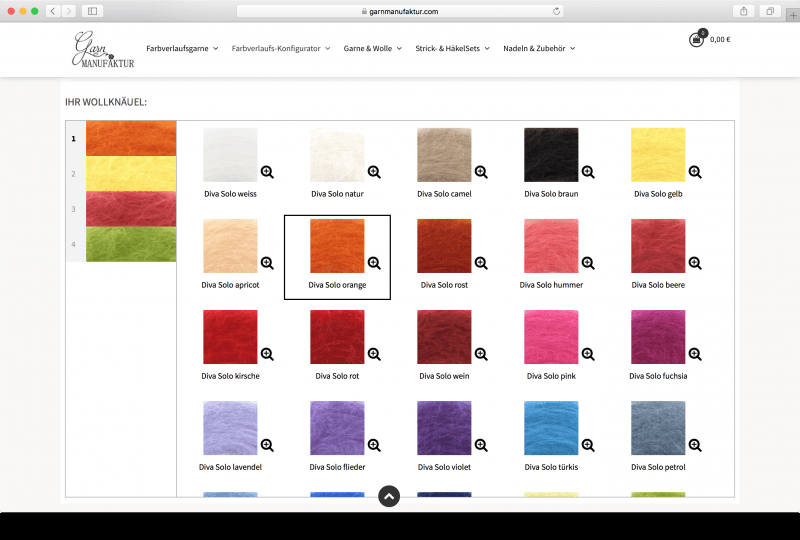Zoom into Diva Solo türkis swatch
Viewport: 800px width, 540px height.
point(588,445)
